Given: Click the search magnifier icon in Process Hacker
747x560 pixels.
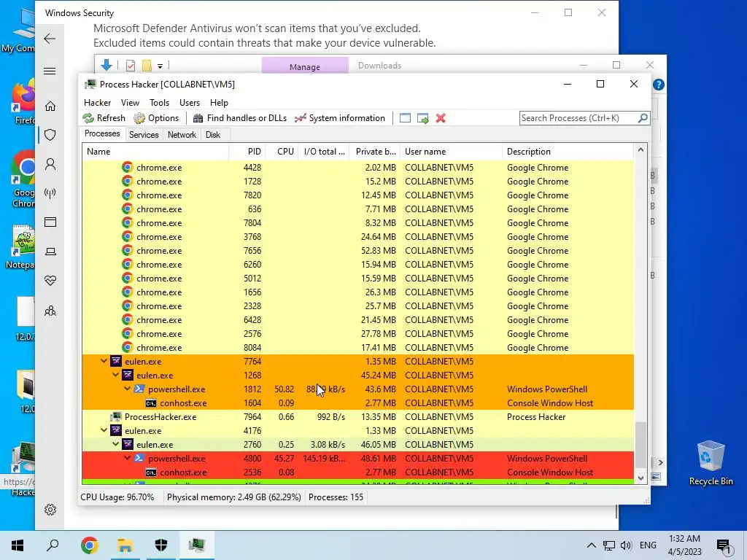Looking at the screenshot, I should coord(643,117).
